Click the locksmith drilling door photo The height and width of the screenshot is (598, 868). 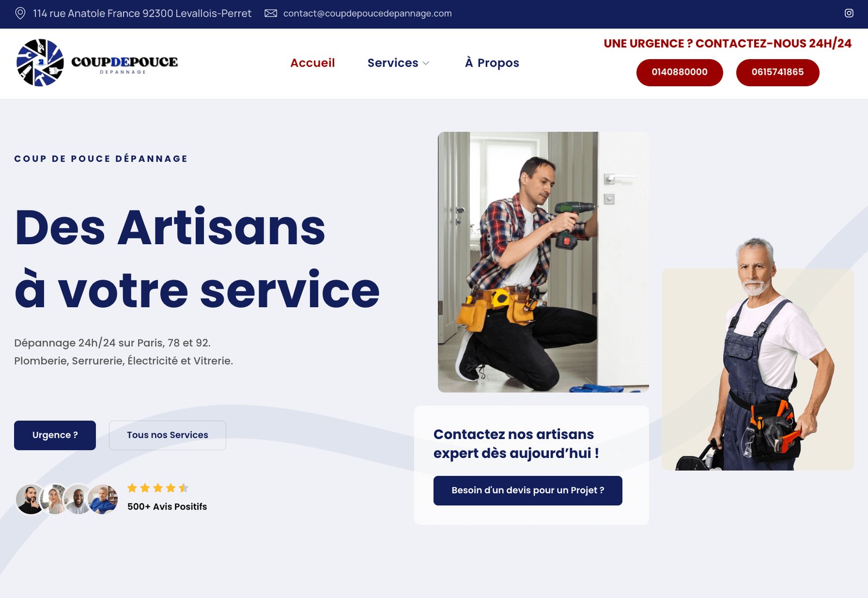click(544, 262)
